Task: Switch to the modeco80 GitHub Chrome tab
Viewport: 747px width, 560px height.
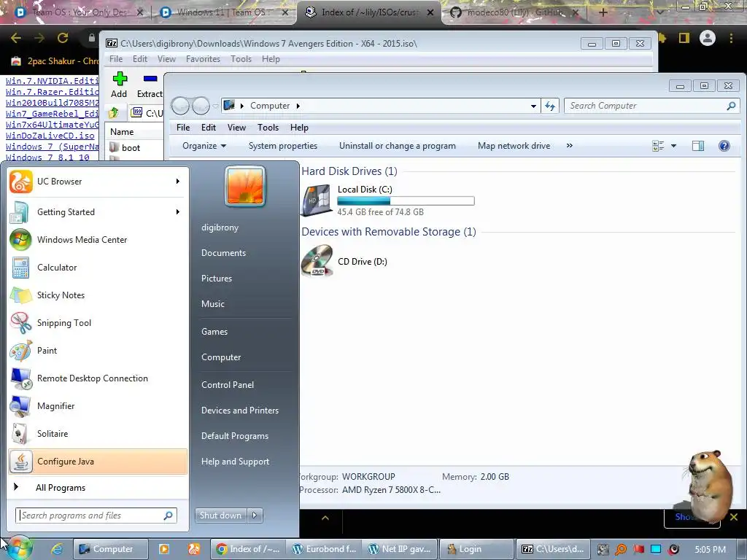Action: point(514,12)
